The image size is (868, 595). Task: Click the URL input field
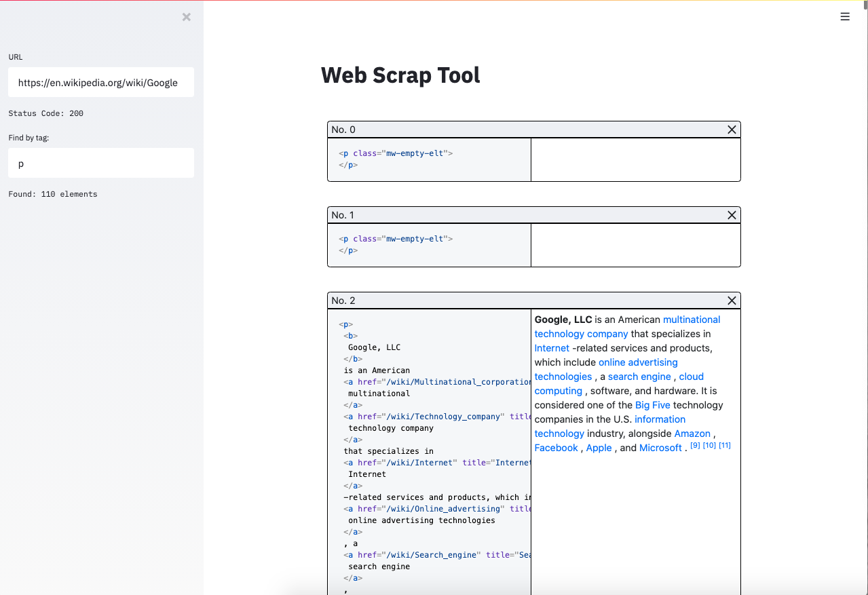[x=101, y=82]
